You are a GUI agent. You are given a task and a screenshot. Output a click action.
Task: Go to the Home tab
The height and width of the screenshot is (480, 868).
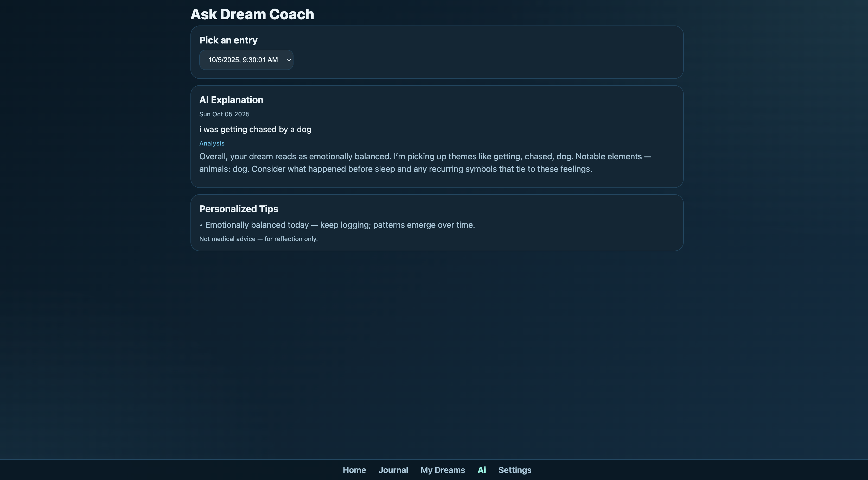pyautogui.click(x=354, y=470)
